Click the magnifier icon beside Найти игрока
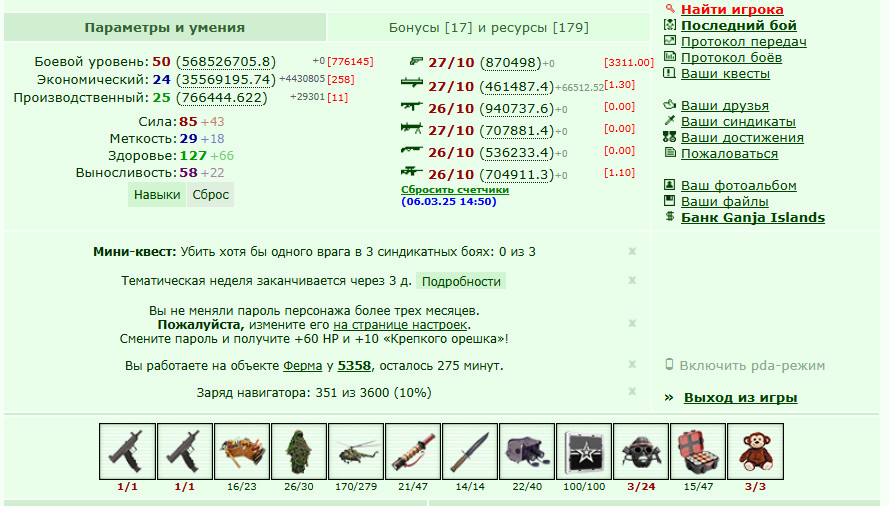 click(x=670, y=9)
